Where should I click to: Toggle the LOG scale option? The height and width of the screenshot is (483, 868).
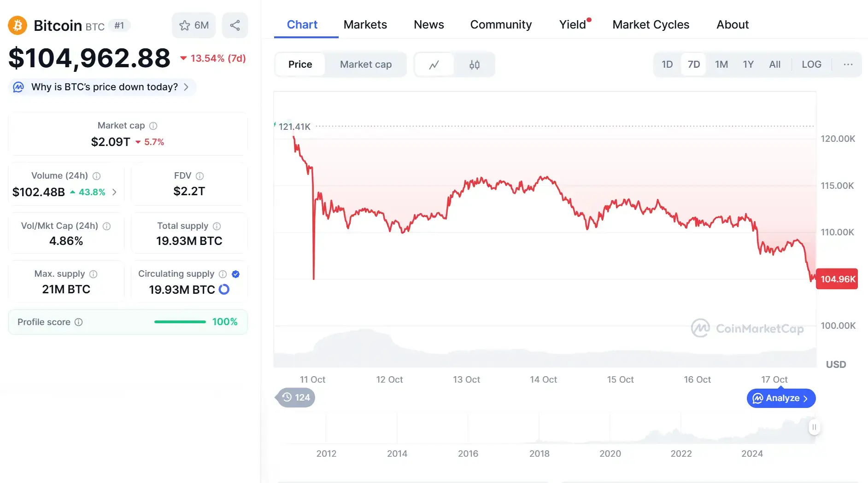(811, 64)
